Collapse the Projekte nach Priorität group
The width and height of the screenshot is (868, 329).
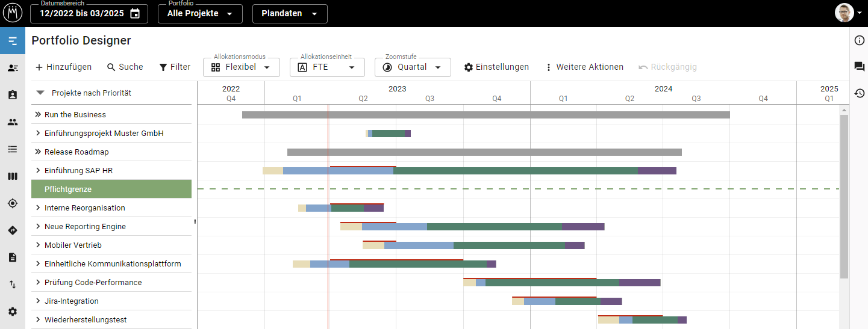point(40,93)
